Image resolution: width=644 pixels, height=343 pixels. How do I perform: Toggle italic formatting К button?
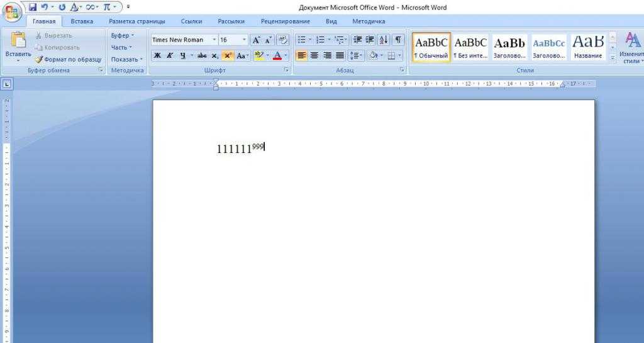170,55
